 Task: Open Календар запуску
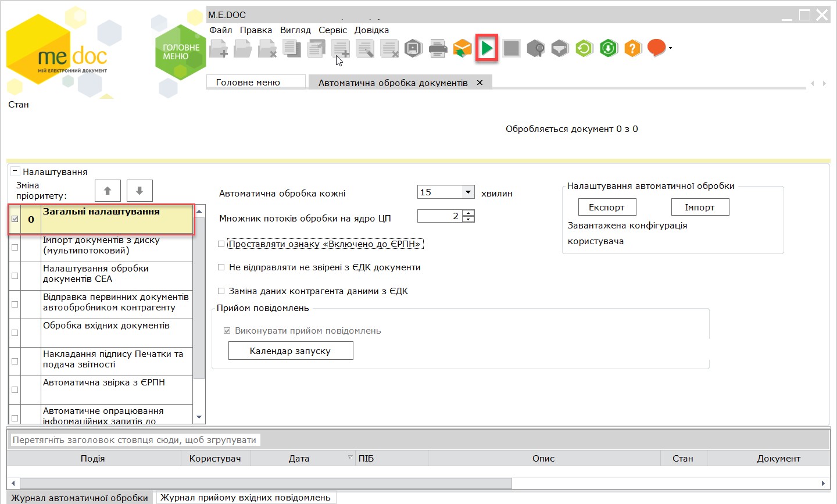291,351
